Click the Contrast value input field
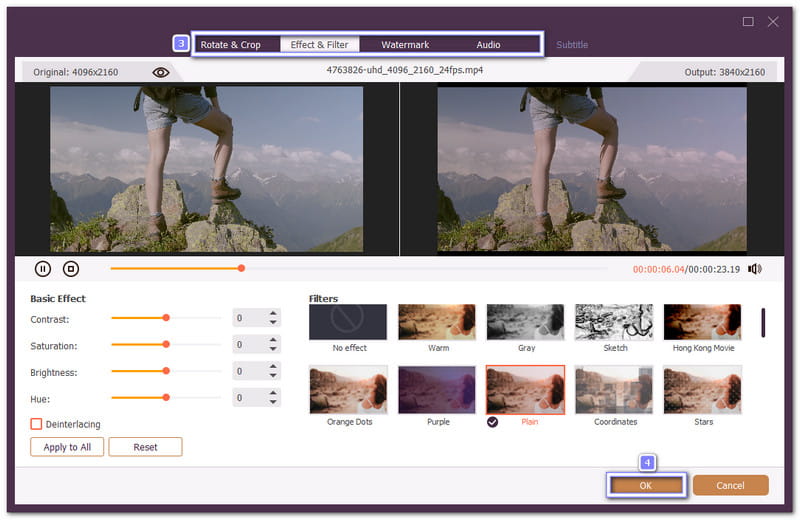800x520 pixels. (x=250, y=318)
